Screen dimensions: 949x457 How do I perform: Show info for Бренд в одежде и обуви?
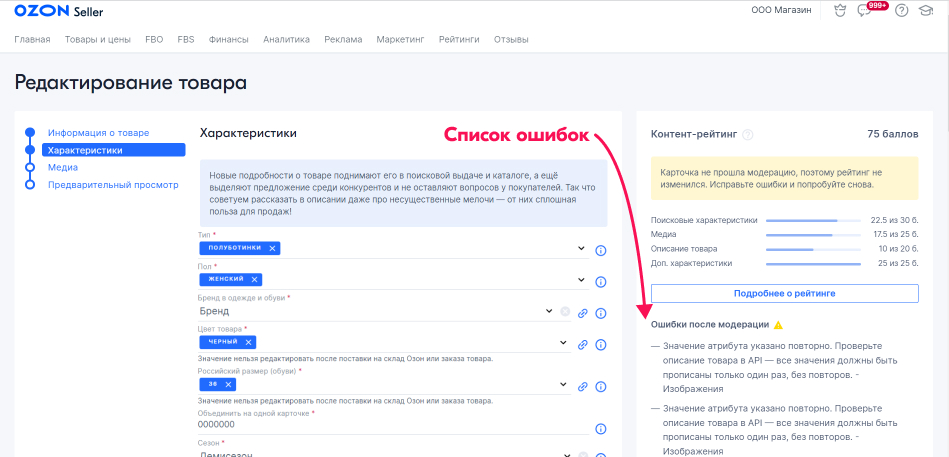coord(601,313)
